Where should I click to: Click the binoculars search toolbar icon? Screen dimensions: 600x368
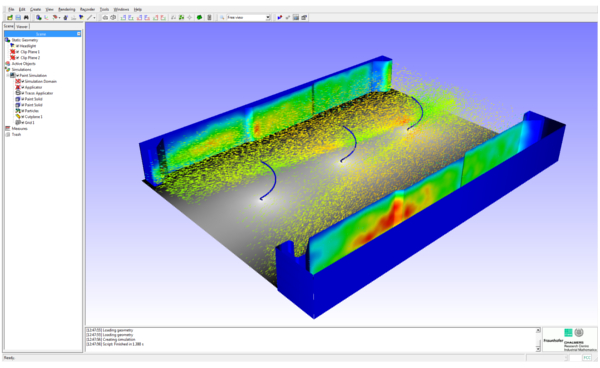(x=26, y=18)
